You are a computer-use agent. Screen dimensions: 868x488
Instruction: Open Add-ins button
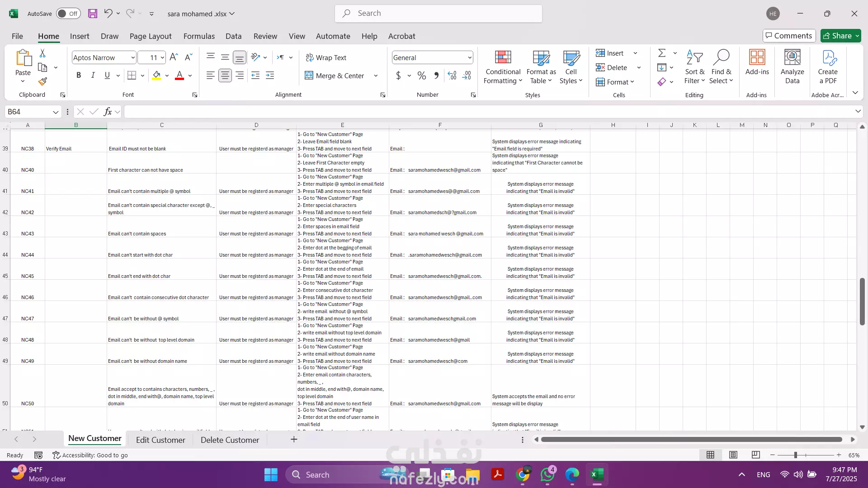click(757, 62)
